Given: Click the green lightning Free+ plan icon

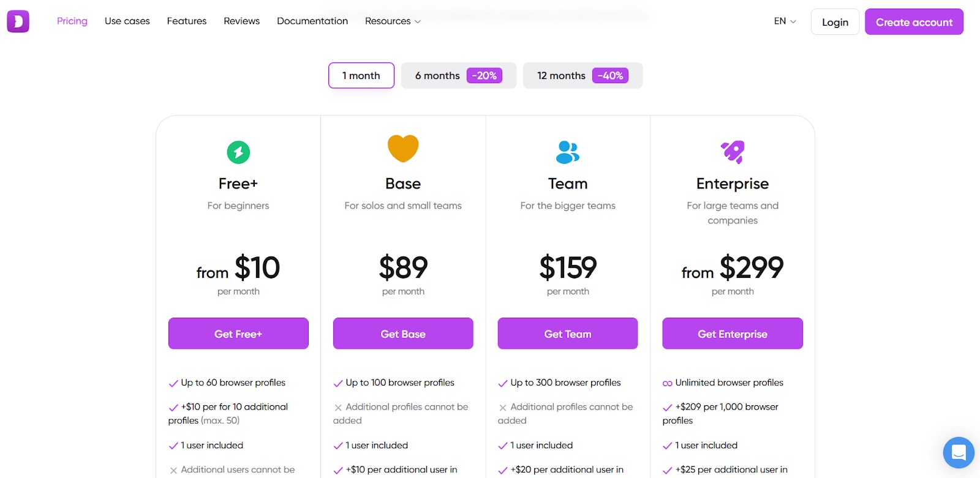Looking at the screenshot, I should [x=238, y=152].
